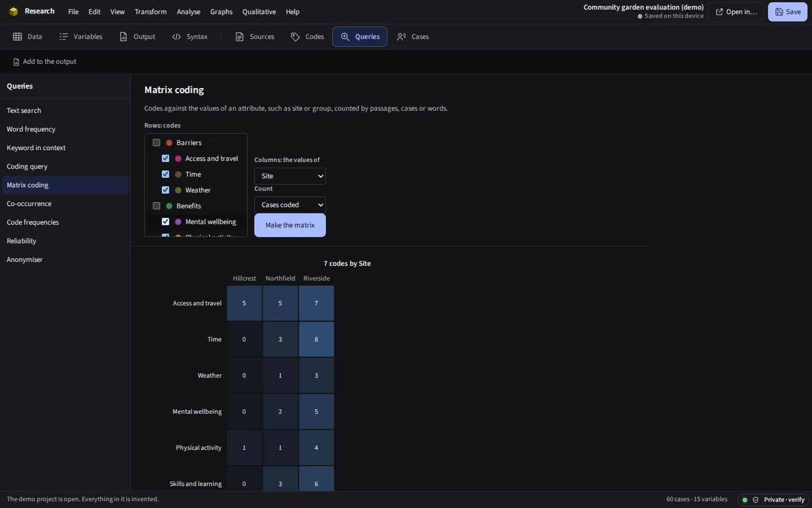Click Northfield cell for Mental wellbeing
The image size is (812, 508).
click(280, 411)
